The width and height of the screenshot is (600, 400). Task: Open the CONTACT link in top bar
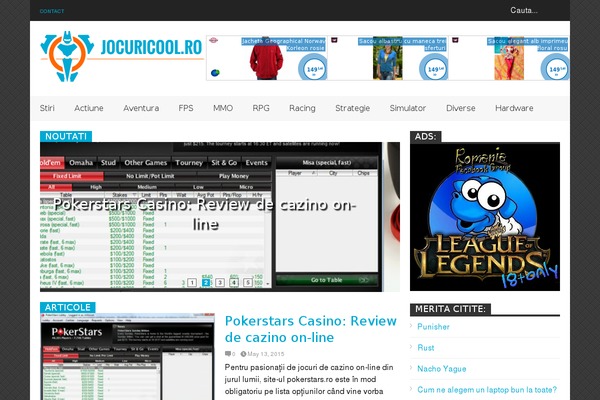52,11
